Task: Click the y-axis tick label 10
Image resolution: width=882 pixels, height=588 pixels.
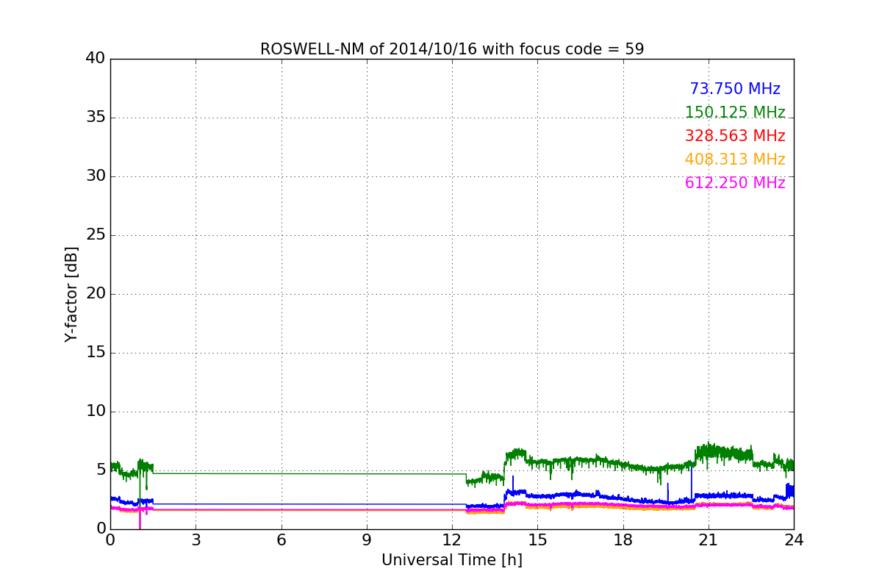Action: pyautogui.click(x=96, y=412)
